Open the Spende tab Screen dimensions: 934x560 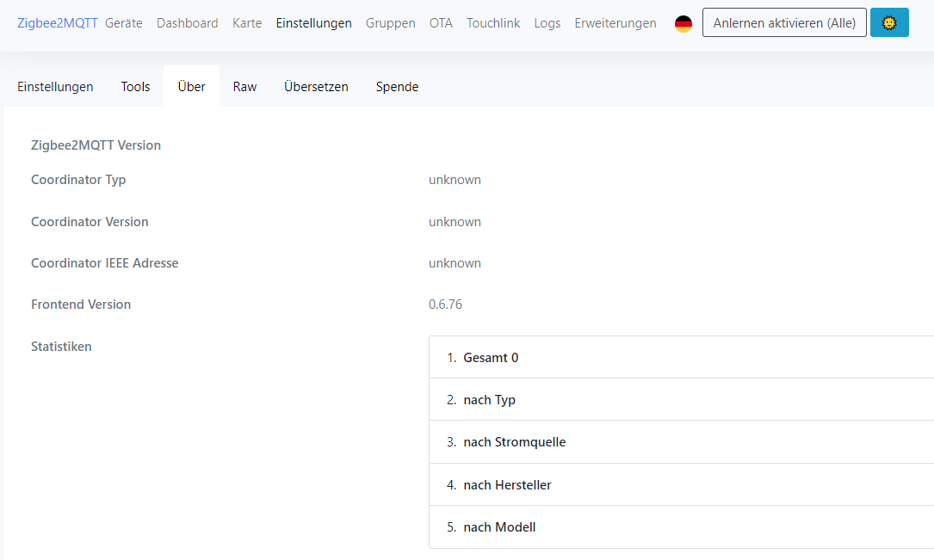click(x=397, y=86)
